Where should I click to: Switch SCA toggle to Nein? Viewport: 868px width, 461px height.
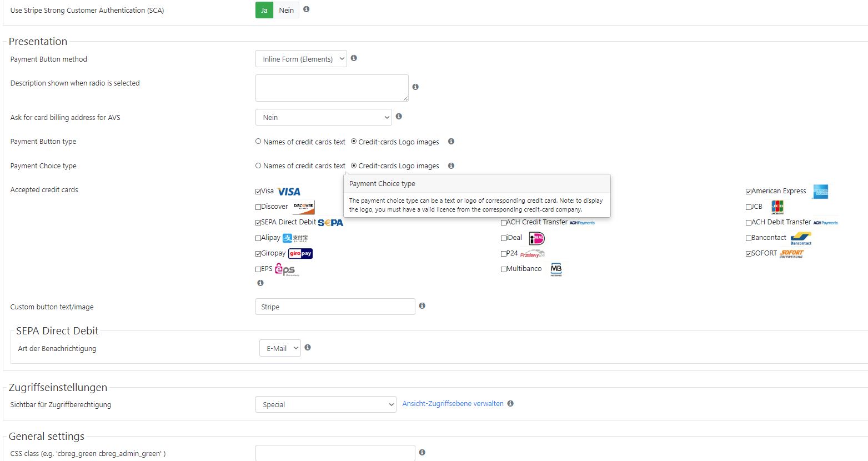tap(287, 10)
